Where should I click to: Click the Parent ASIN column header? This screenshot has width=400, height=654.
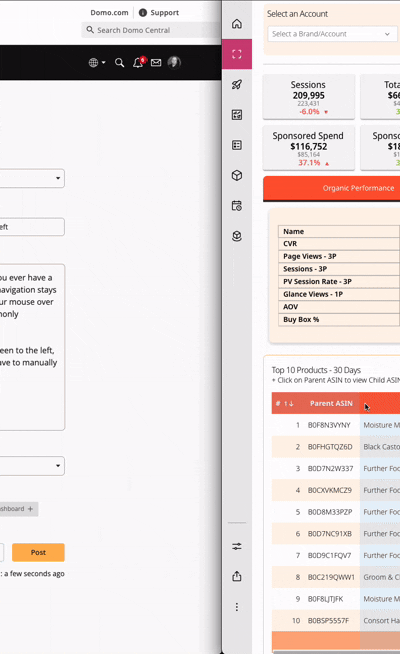[331, 403]
